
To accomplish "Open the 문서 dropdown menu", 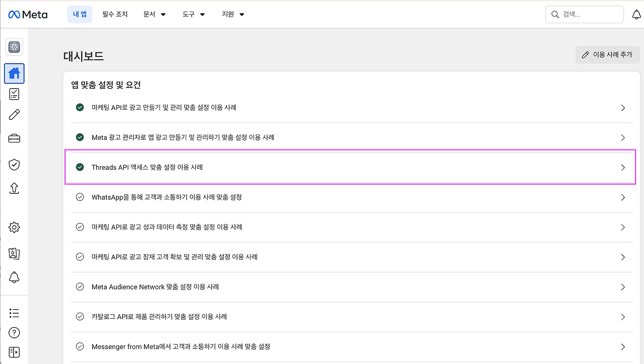I will pos(154,15).
